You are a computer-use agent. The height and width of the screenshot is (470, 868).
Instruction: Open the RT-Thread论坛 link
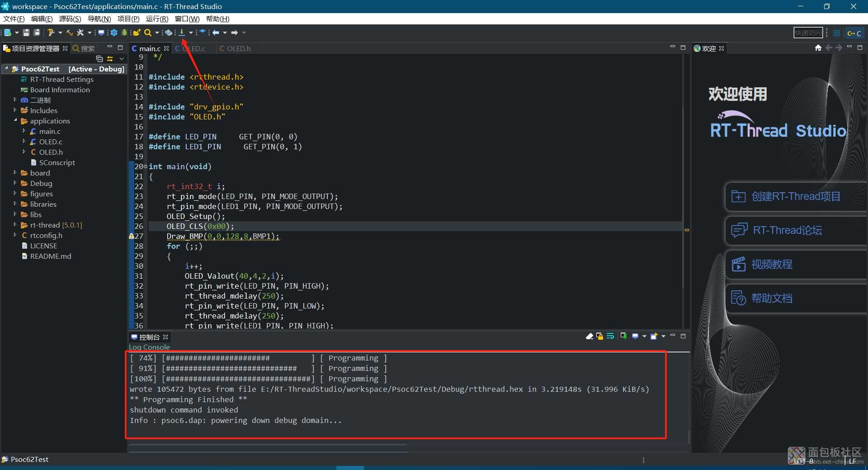[x=796, y=230]
